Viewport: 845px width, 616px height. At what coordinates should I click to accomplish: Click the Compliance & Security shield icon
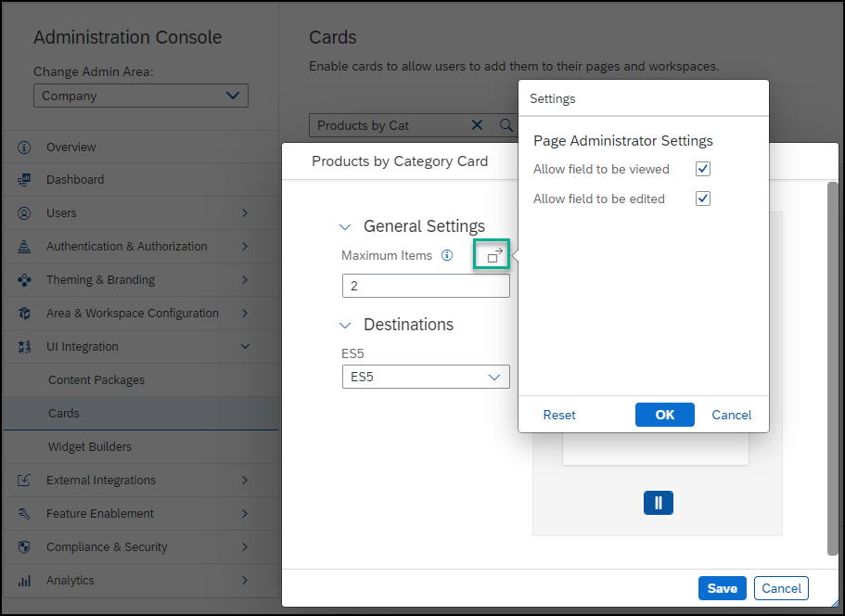(x=24, y=547)
